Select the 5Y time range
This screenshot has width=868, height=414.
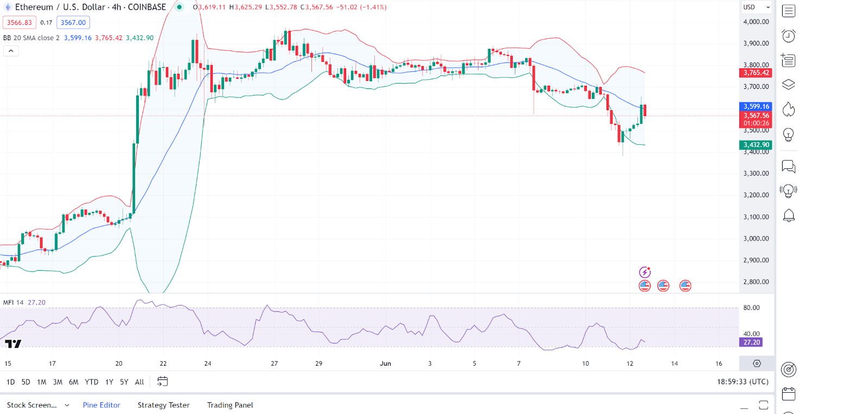tap(124, 382)
